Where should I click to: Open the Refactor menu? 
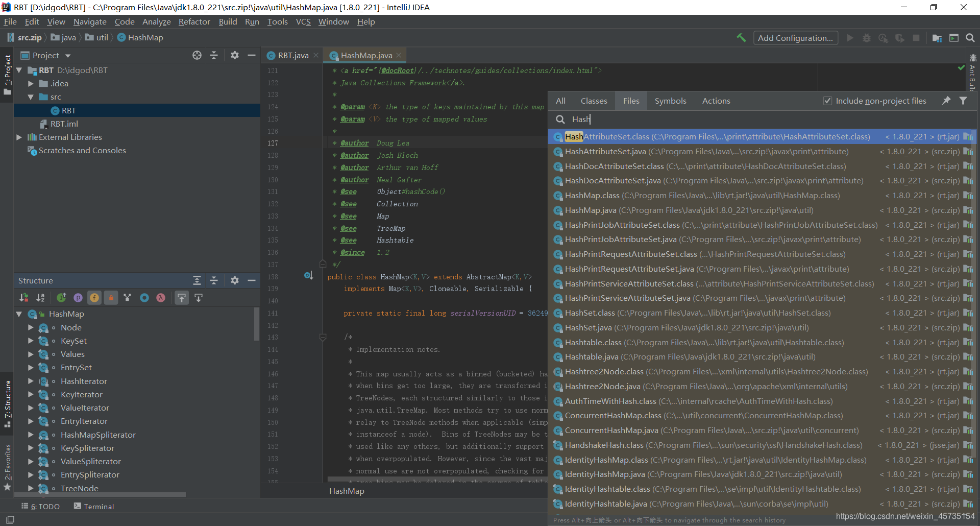tap(194, 21)
